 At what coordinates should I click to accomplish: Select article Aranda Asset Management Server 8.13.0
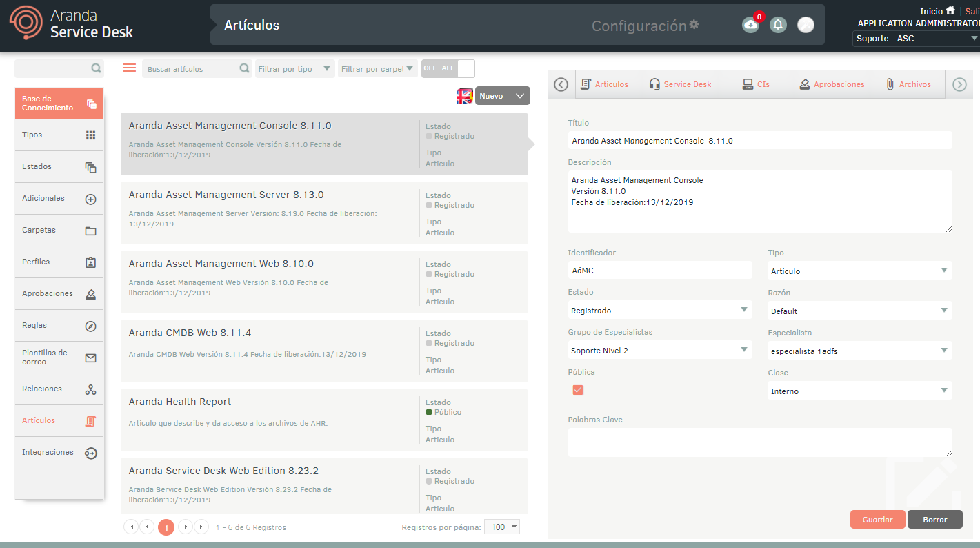click(325, 213)
